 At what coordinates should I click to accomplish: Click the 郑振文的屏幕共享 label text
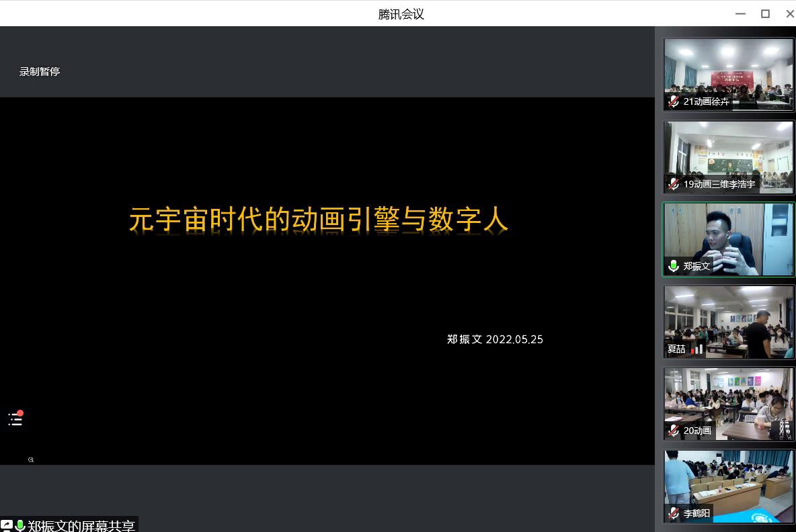[81, 525]
